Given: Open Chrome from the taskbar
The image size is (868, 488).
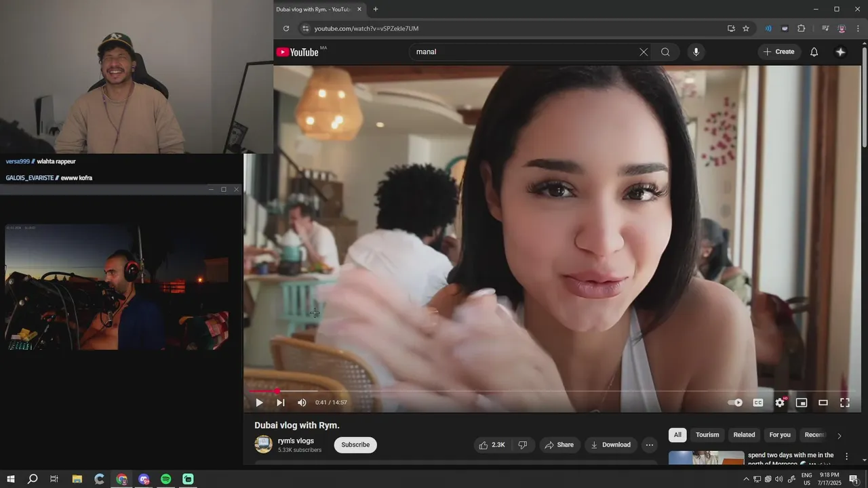Looking at the screenshot, I should pyautogui.click(x=121, y=479).
